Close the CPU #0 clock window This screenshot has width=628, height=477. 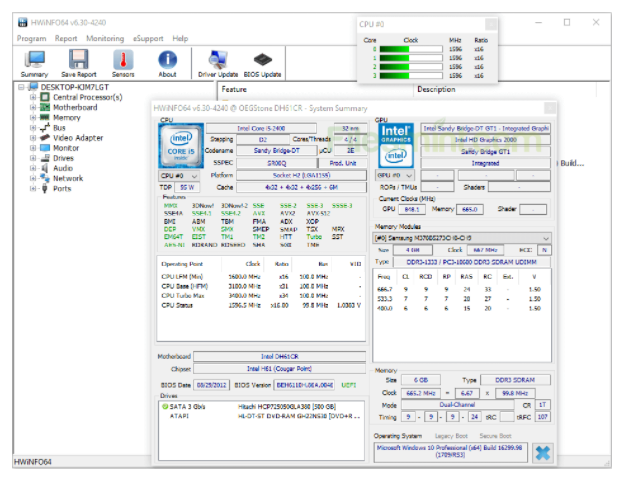click(491, 24)
